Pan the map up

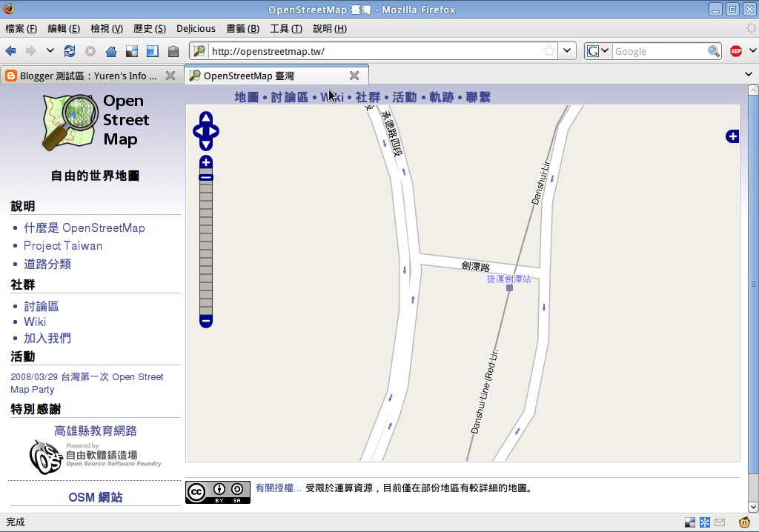pyautogui.click(x=206, y=118)
